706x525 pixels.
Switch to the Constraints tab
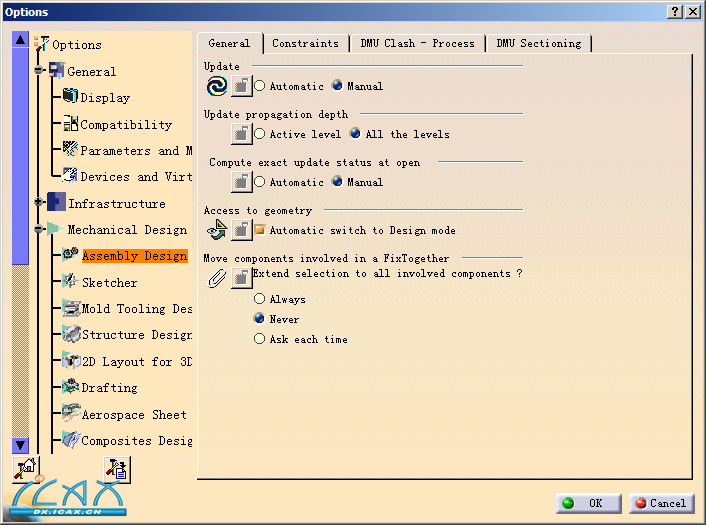305,43
